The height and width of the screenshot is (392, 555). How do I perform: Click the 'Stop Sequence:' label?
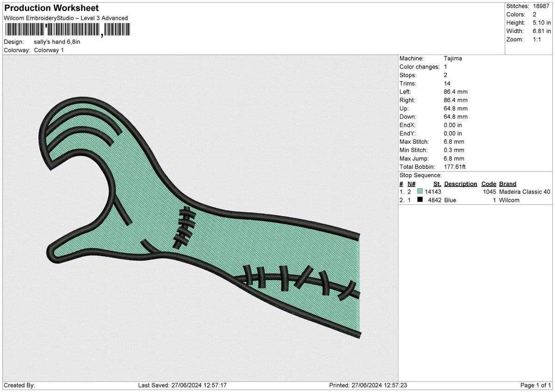(420, 175)
